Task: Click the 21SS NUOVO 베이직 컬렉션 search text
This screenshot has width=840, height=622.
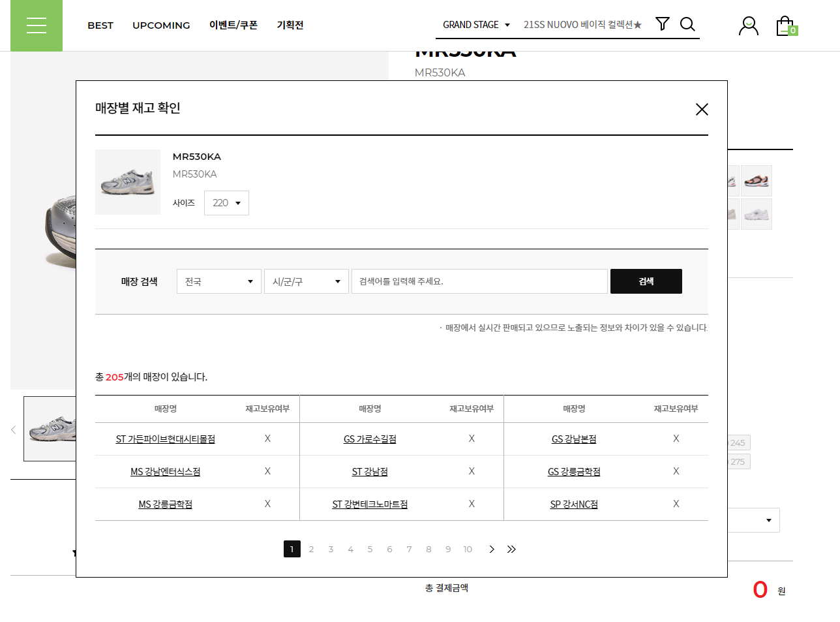Action: coord(582,25)
